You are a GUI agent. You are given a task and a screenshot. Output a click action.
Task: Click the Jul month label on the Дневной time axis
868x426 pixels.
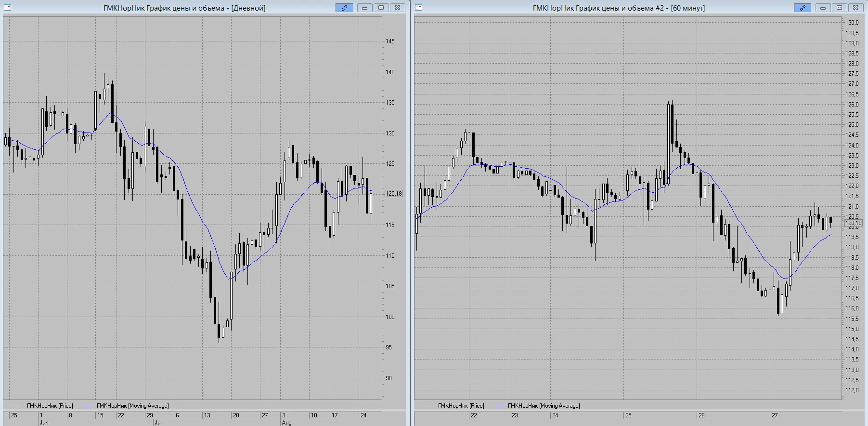coord(158,423)
